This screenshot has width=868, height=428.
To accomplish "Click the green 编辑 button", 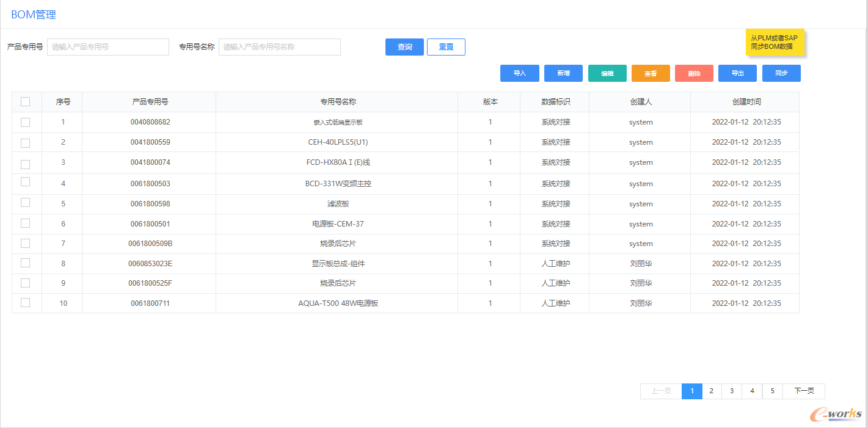I will (x=607, y=73).
